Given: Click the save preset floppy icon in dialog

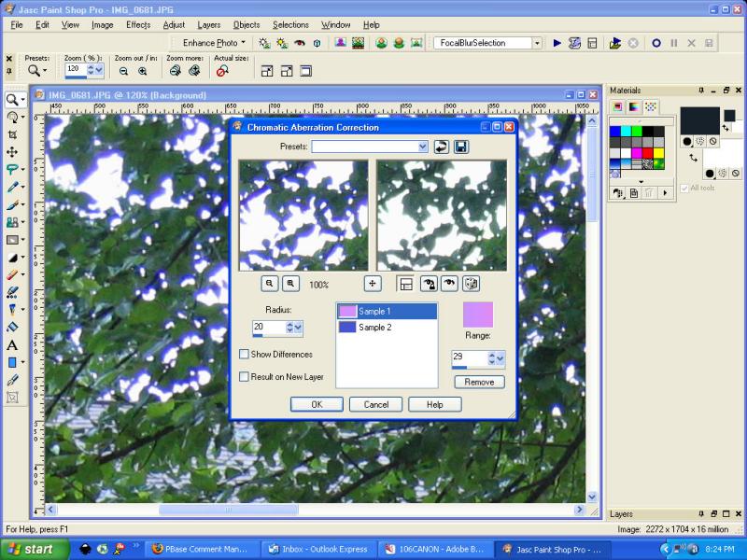Looking at the screenshot, I should (x=461, y=147).
